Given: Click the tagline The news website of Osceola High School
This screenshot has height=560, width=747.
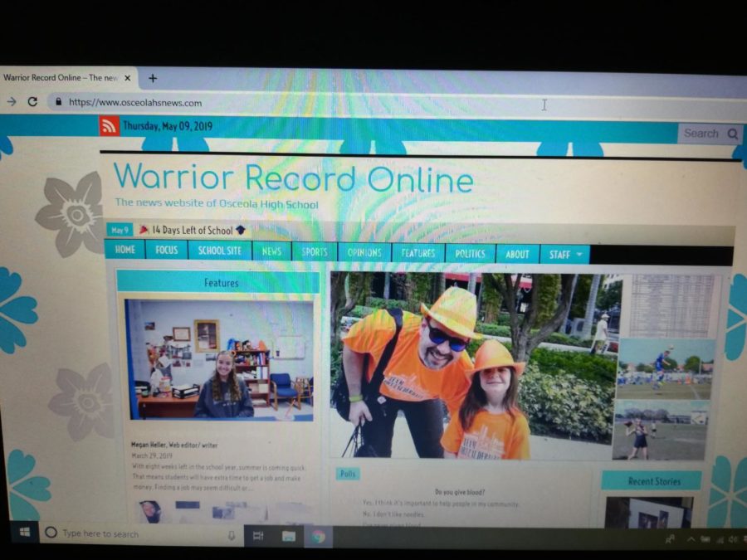Looking at the screenshot, I should point(217,203).
